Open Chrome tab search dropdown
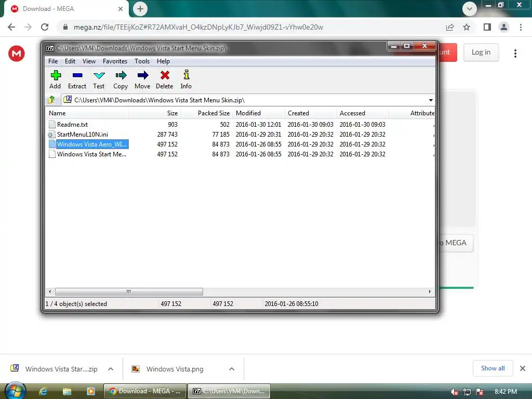 470,9
